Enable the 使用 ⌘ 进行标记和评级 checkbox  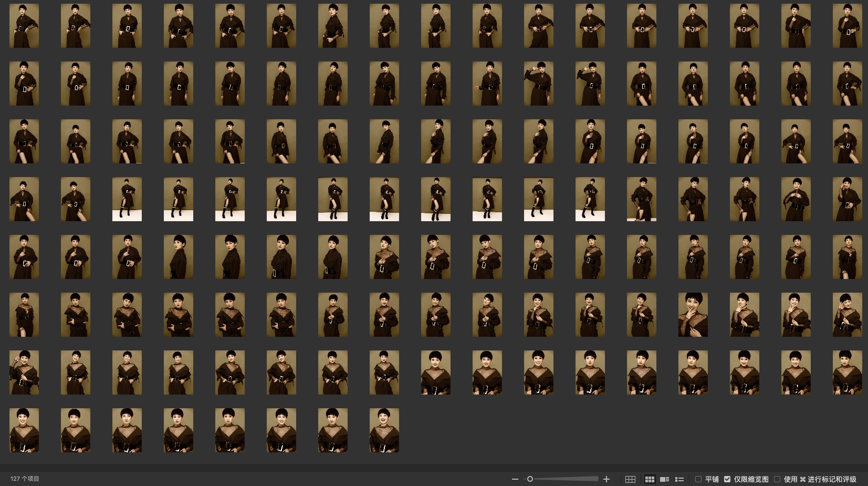[777, 479]
